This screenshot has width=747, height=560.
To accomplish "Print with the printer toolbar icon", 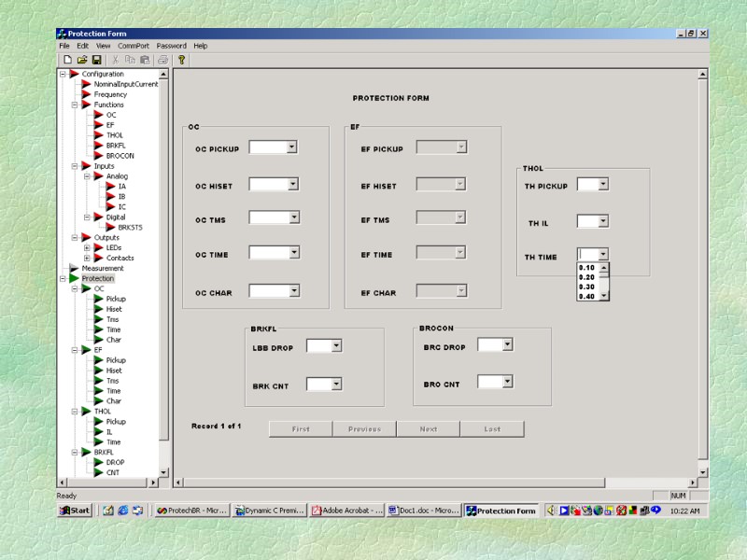I will click(162, 60).
